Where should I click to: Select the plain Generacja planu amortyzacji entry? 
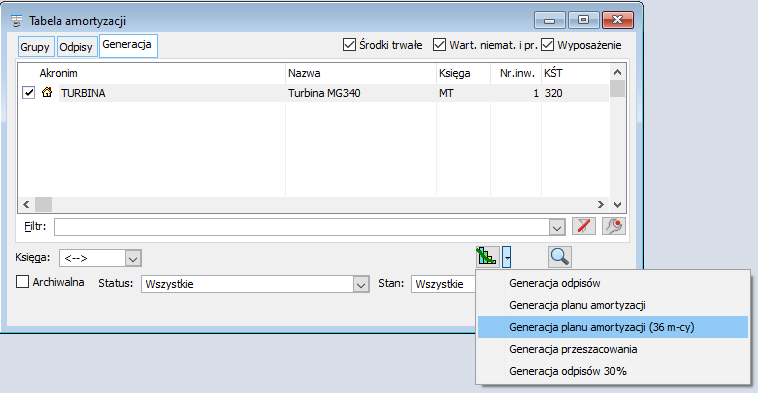click(612, 305)
